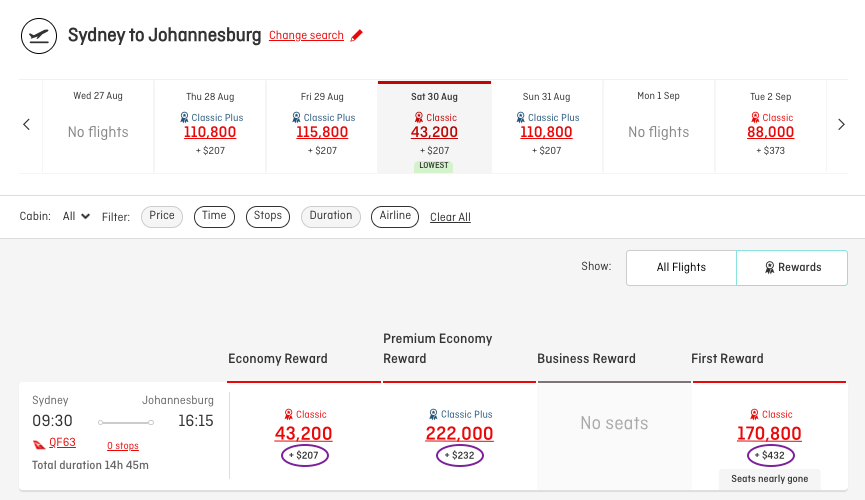Toggle the Duration filter pill
Viewport: 865px width, 500px height.
[330, 216]
